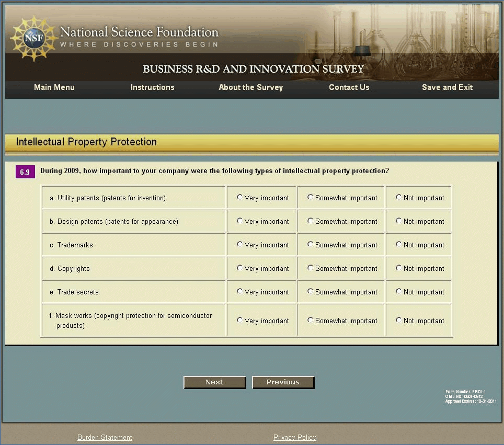Click the 6.9 question number badge

(25, 172)
